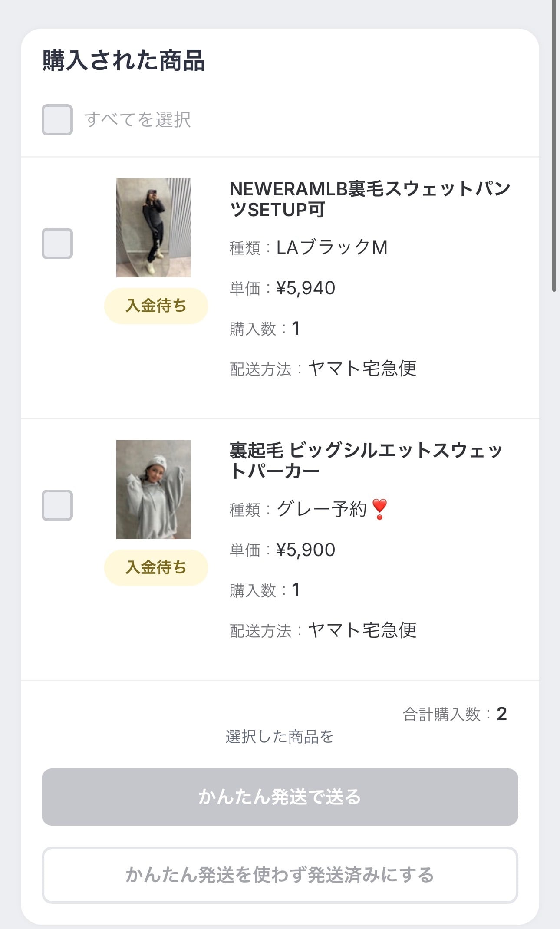Click the 購入された商品 section heading
The height and width of the screenshot is (929, 560).
click(124, 61)
